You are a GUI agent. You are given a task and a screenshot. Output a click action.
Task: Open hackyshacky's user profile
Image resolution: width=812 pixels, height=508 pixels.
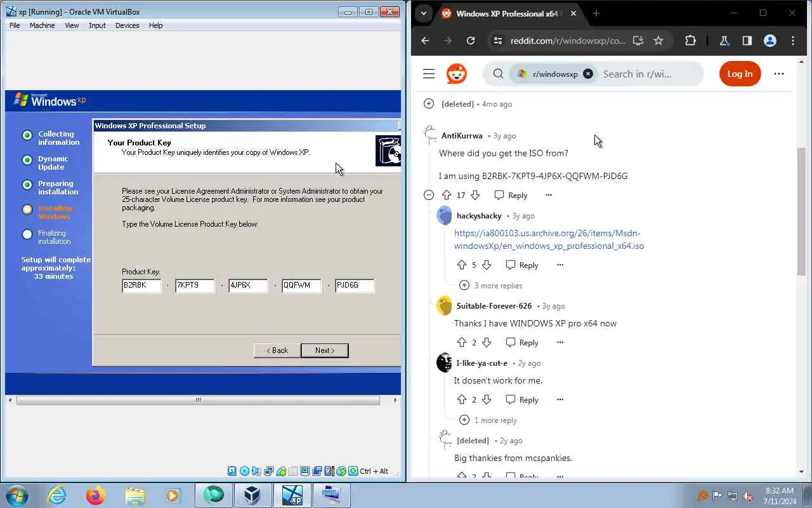point(479,216)
